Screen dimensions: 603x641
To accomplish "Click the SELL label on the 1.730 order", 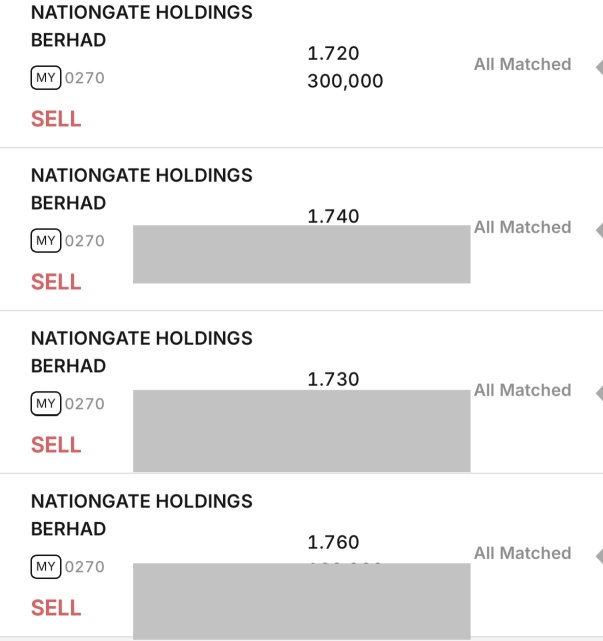I will pyautogui.click(x=56, y=445).
